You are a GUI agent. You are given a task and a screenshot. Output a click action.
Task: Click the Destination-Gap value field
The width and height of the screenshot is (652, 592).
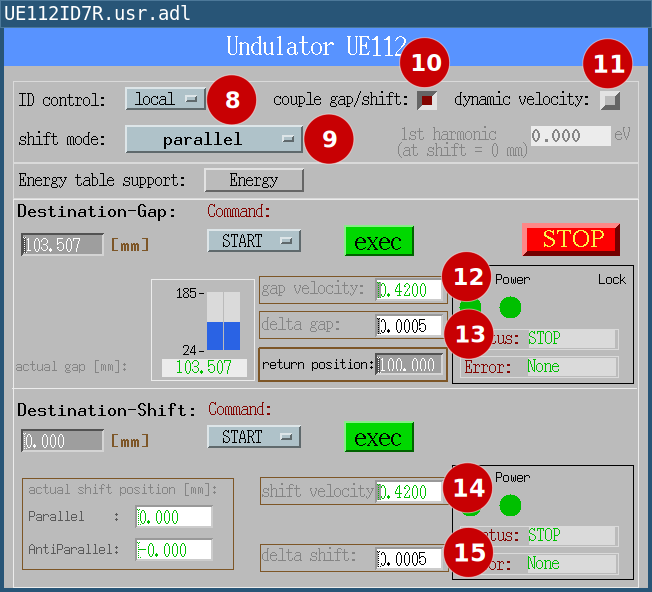(x=62, y=244)
